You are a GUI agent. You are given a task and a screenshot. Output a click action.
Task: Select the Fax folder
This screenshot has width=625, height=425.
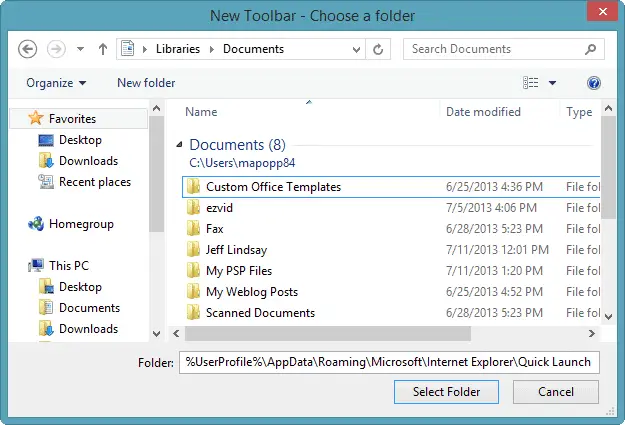pyautogui.click(x=391, y=229)
